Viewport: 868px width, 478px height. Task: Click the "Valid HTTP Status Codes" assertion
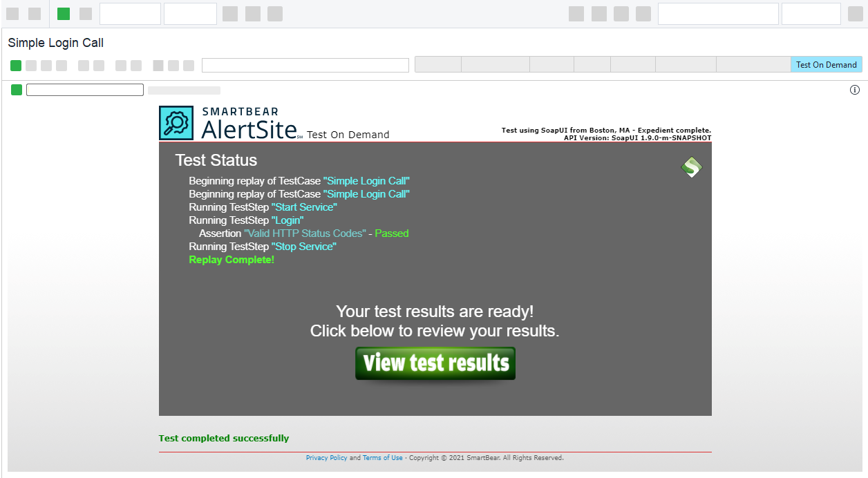[305, 233]
